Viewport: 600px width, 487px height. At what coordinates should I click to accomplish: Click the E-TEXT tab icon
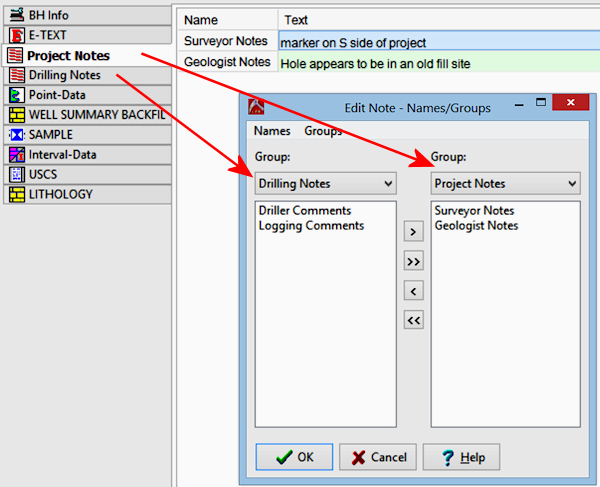(x=16, y=36)
